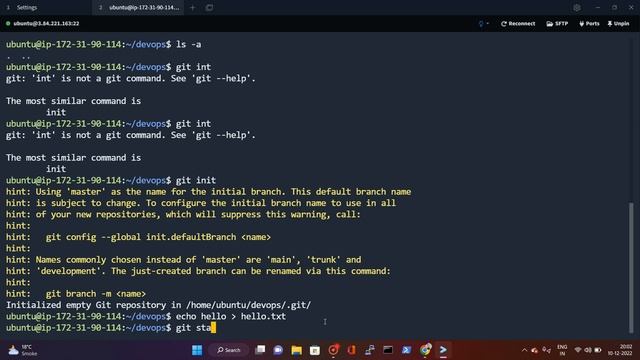Open Google Chrome from the taskbar
The width and height of the screenshot is (640, 360).
pos(425,350)
